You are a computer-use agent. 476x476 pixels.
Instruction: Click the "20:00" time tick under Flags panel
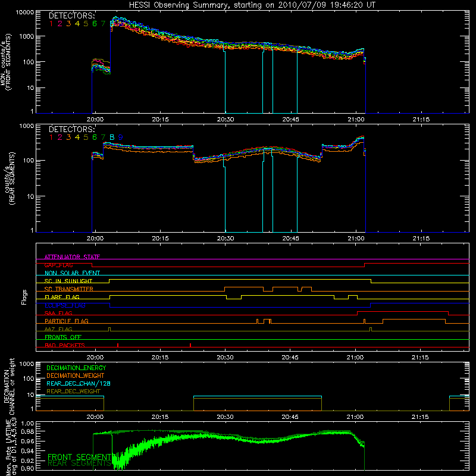95,358
